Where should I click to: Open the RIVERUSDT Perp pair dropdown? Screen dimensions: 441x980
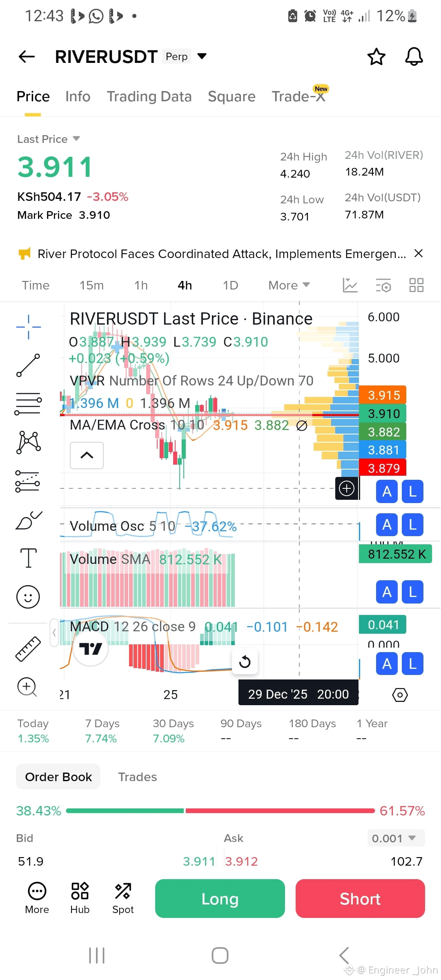pyautogui.click(x=202, y=56)
